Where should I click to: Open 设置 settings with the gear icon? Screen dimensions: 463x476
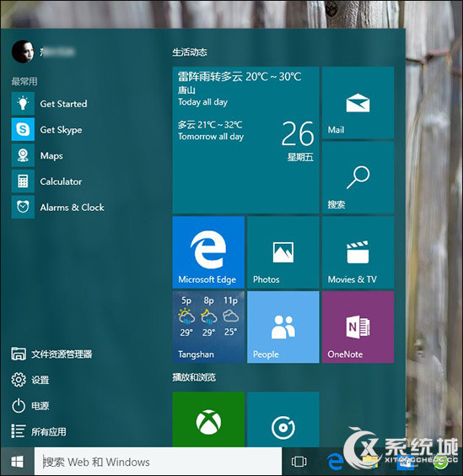[x=30, y=380]
